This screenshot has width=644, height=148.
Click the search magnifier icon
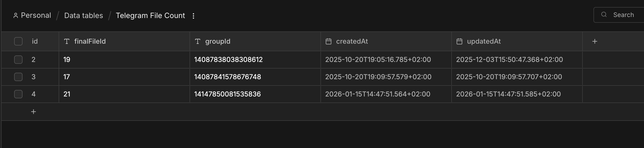(604, 15)
